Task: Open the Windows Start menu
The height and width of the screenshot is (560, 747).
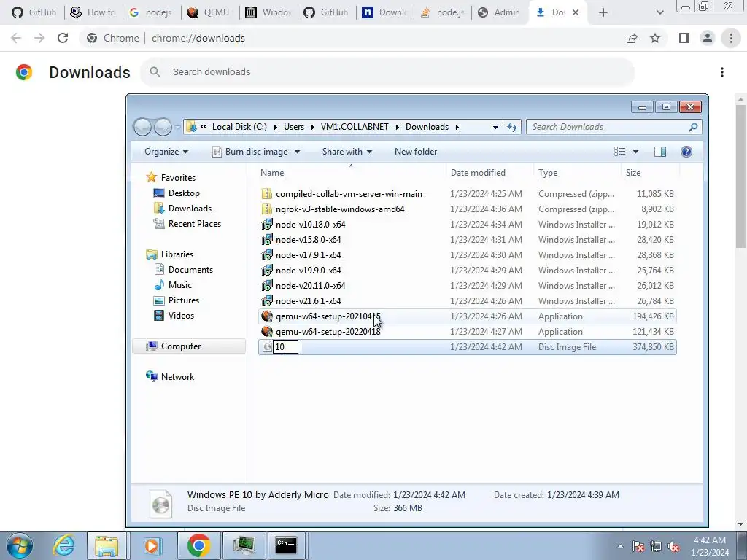Action: coord(20,545)
